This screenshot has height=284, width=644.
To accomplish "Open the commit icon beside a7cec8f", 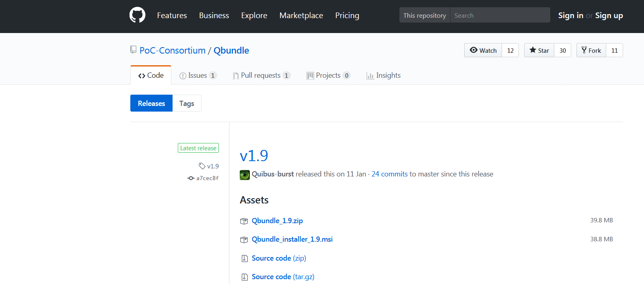I will click(191, 178).
